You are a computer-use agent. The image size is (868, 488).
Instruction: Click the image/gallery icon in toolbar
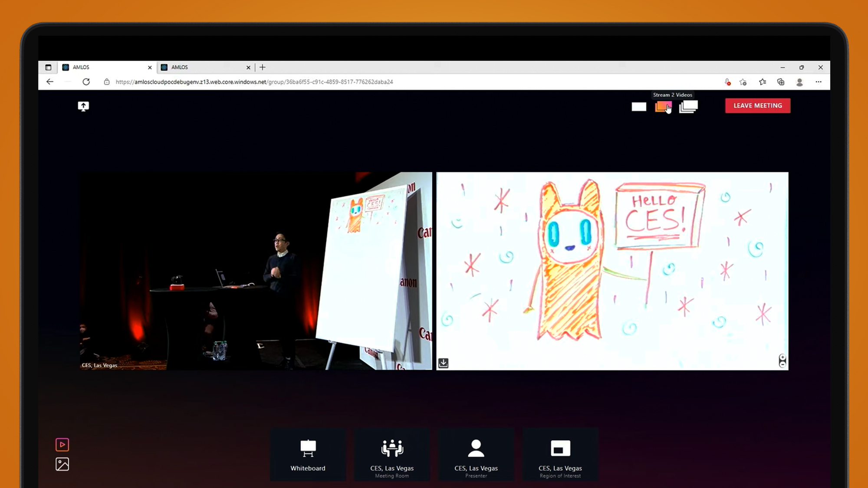(62, 464)
